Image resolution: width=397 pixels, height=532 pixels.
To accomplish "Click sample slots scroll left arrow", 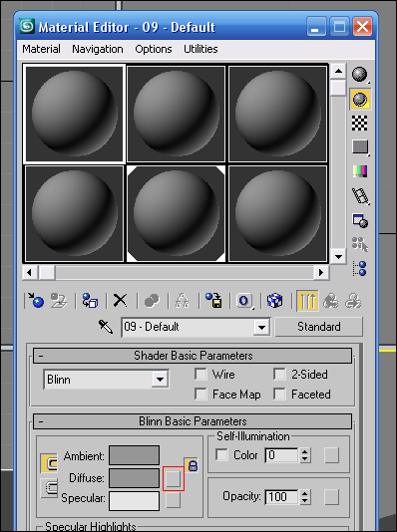I will pyautogui.click(x=30, y=272).
